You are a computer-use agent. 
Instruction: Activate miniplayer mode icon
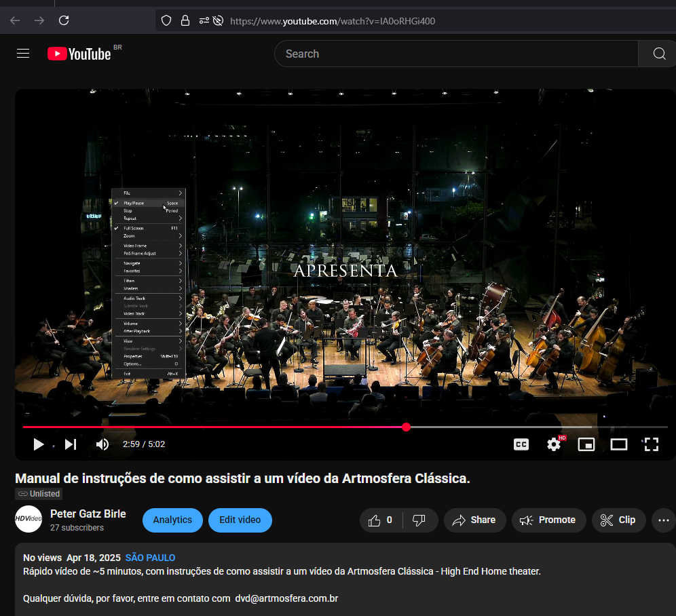coord(586,444)
